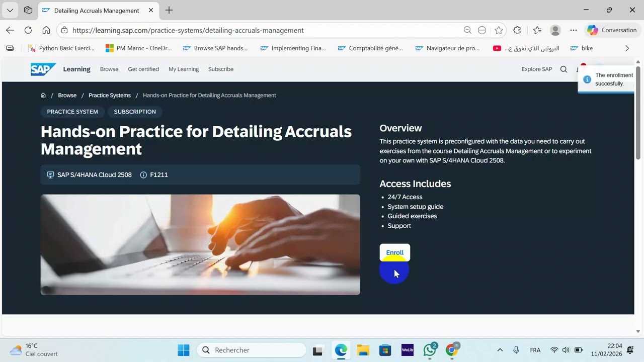Click the taskbar Rechercher search box
The height and width of the screenshot is (362, 644).
(252, 350)
